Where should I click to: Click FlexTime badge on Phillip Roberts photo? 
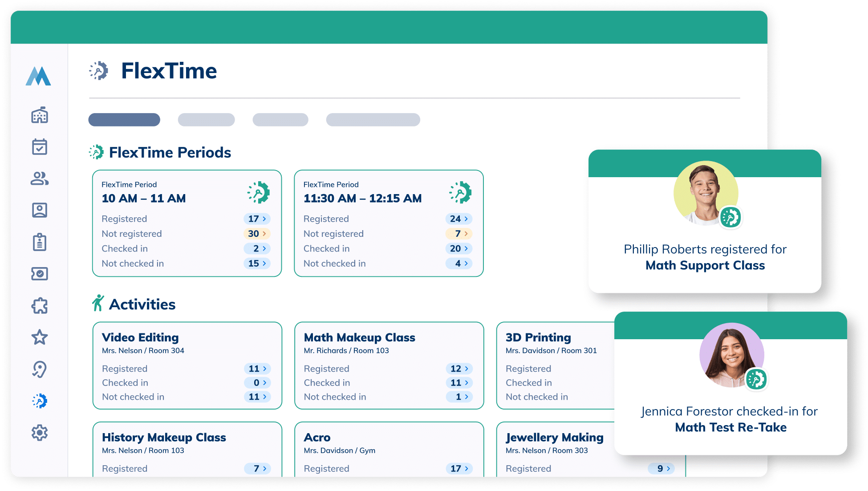pos(730,218)
